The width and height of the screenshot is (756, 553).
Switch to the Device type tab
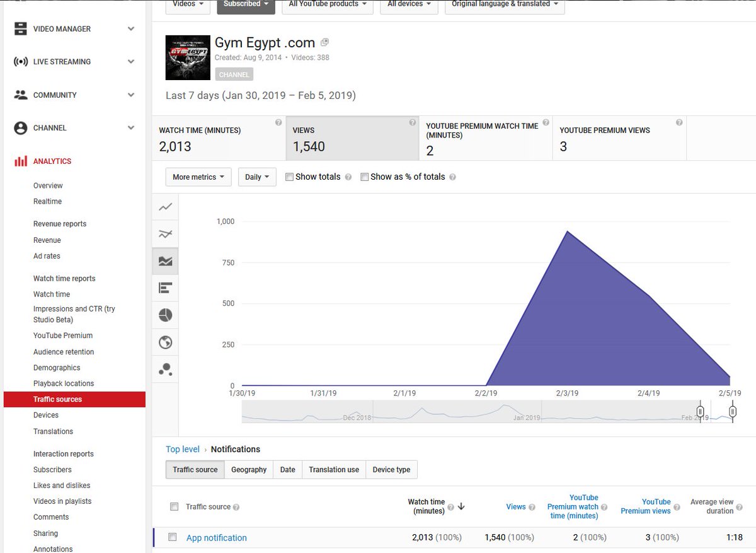pos(391,470)
